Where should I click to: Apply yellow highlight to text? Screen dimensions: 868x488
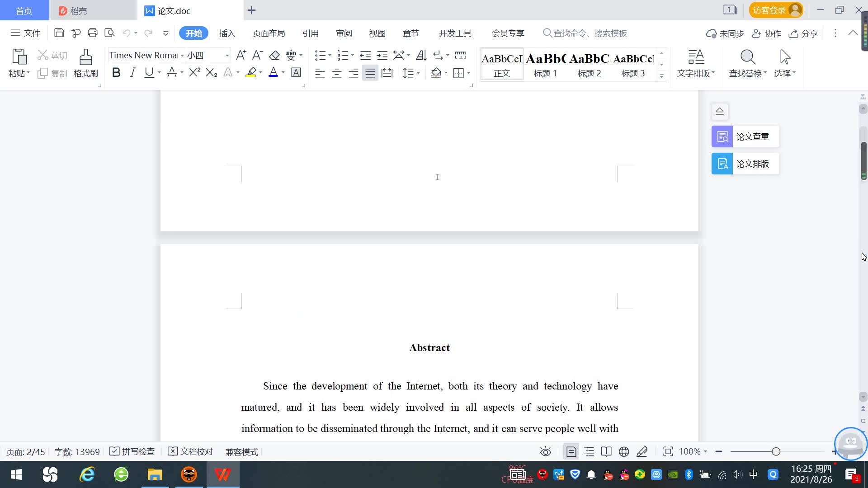pyautogui.click(x=251, y=73)
